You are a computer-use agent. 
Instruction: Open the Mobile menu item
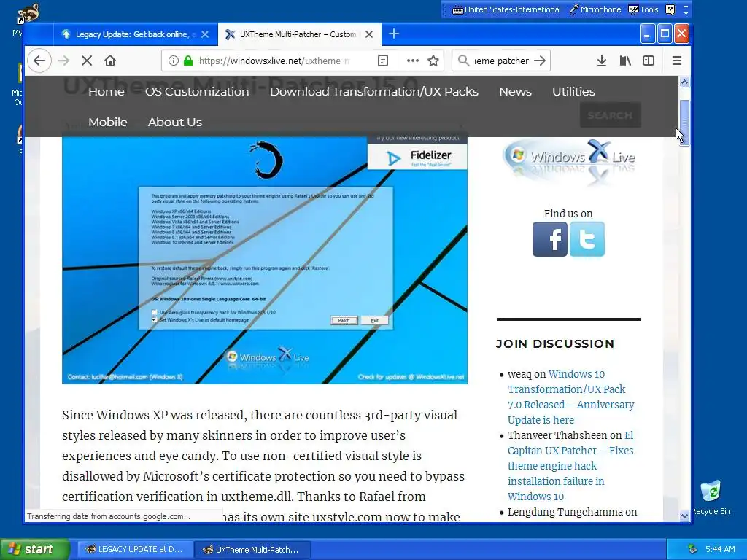click(108, 122)
